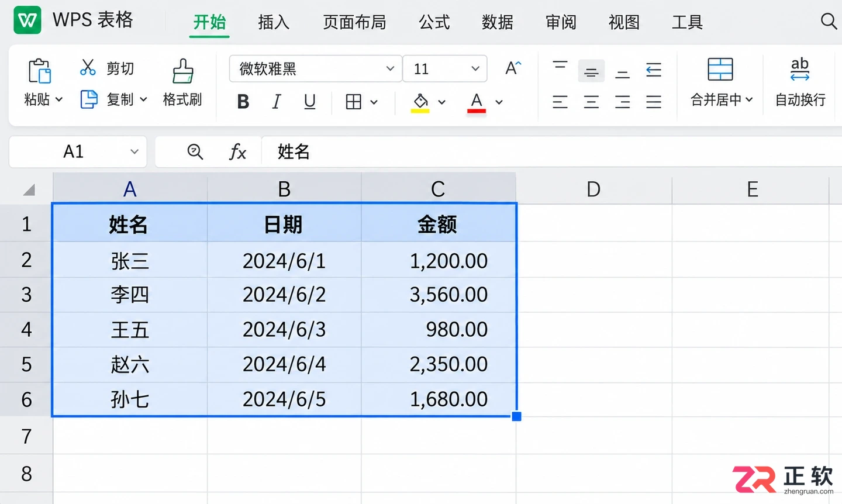Toggle underline formatting

coord(310,102)
